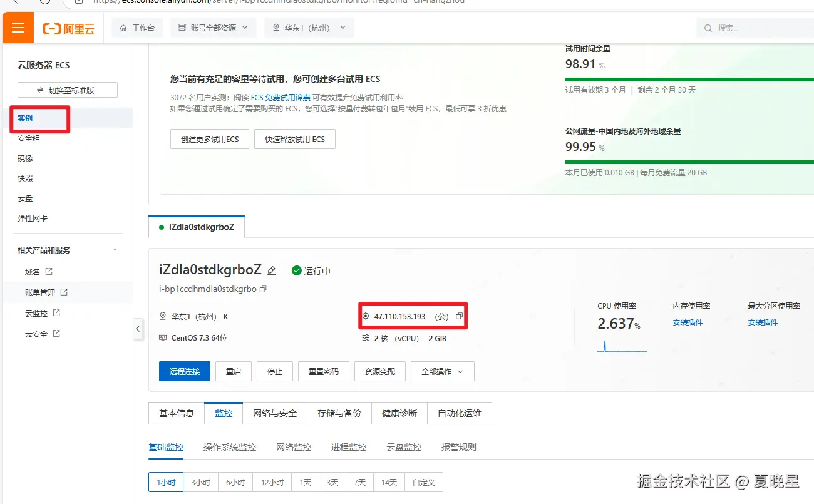This screenshot has width=814, height=504.
Task: Select 快照 in the sidebar
Action: (25, 178)
